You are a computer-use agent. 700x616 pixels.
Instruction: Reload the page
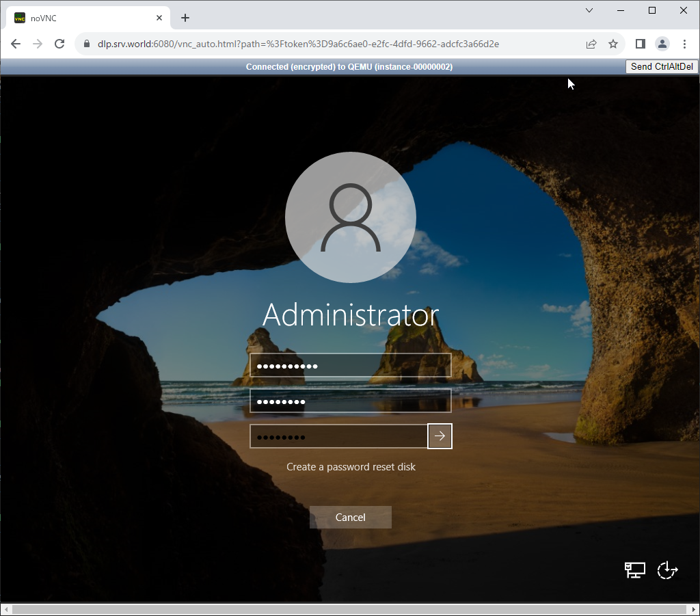click(59, 44)
